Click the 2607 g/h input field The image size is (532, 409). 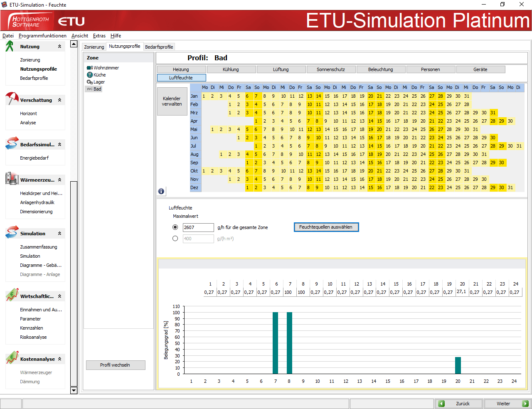[x=198, y=227]
